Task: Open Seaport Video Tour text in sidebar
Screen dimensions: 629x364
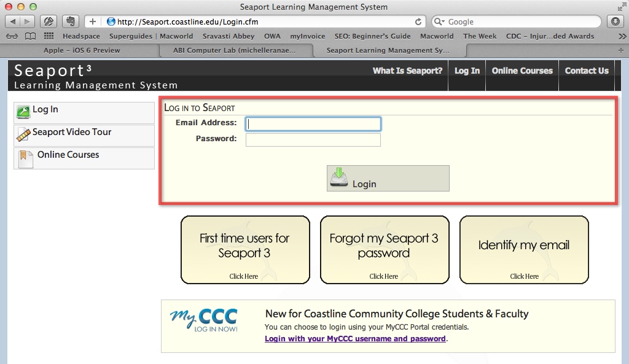Action: pyautogui.click(x=72, y=132)
